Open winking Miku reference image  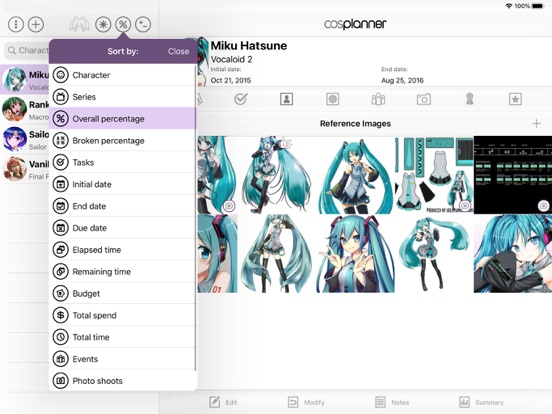[356, 175]
